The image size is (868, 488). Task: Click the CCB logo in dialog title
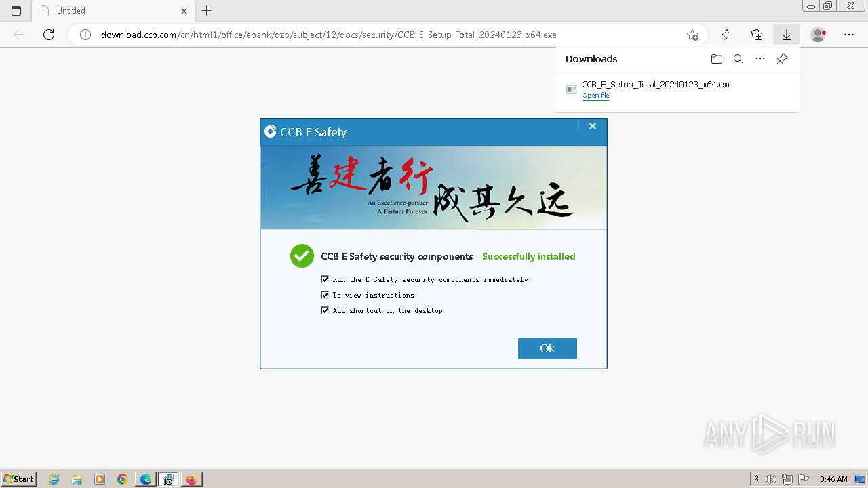[x=270, y=131]
